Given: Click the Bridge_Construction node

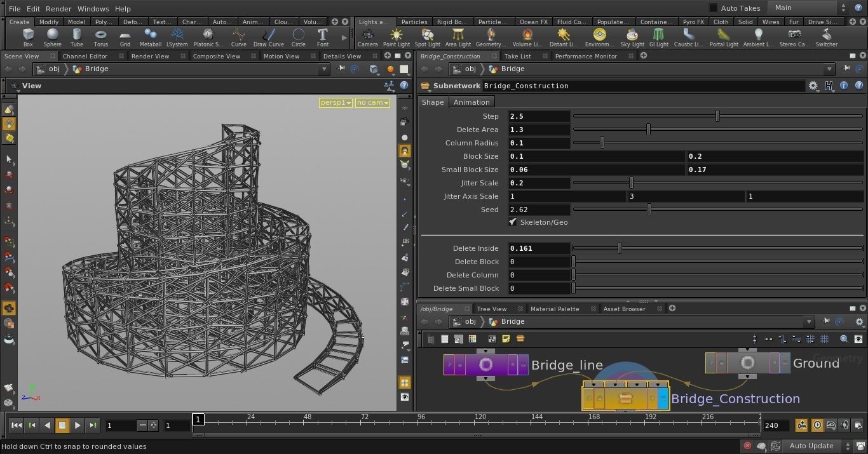Looking at the screenshot, I should coord(626,398).
